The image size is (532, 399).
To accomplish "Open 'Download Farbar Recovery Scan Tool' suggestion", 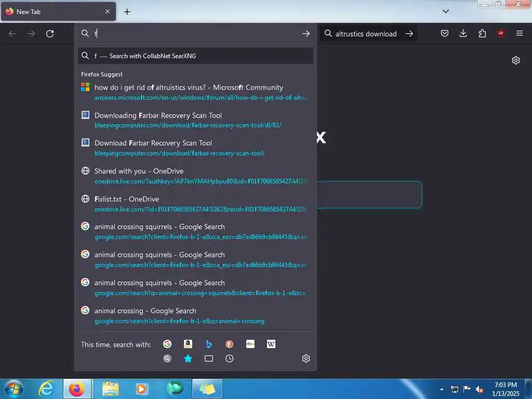I will pos(195,148).
